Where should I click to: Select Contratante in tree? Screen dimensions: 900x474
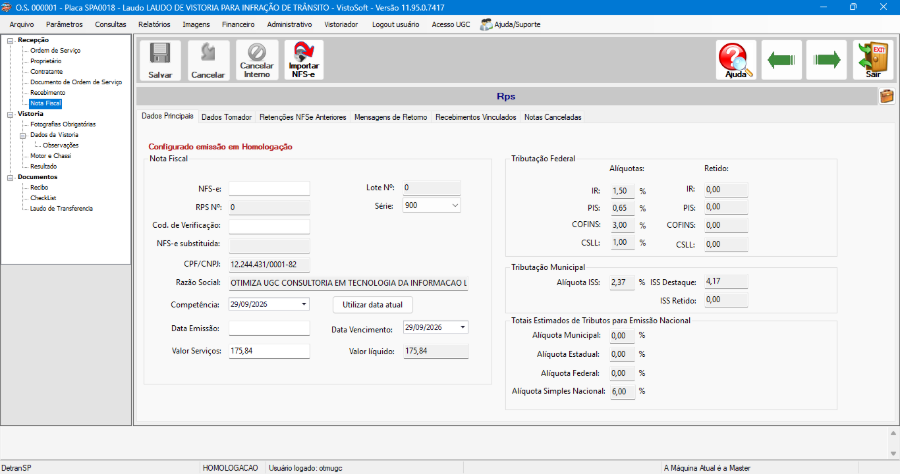click(x=46, y=72)
